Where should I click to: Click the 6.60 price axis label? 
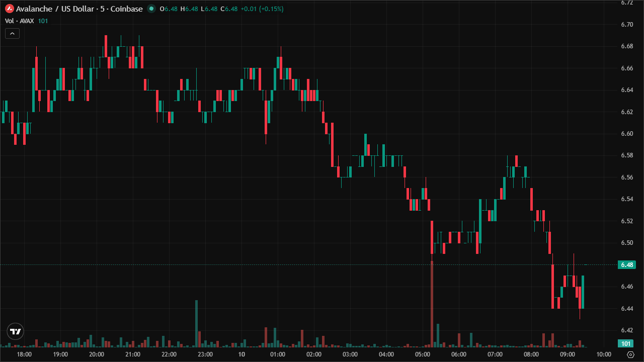(x=626, y=133)
